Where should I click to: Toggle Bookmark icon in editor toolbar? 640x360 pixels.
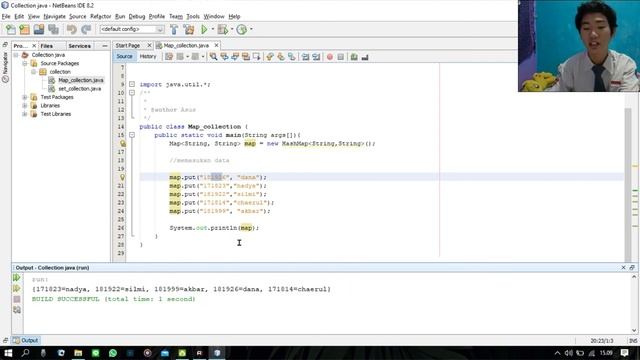(x=291, y=57)
